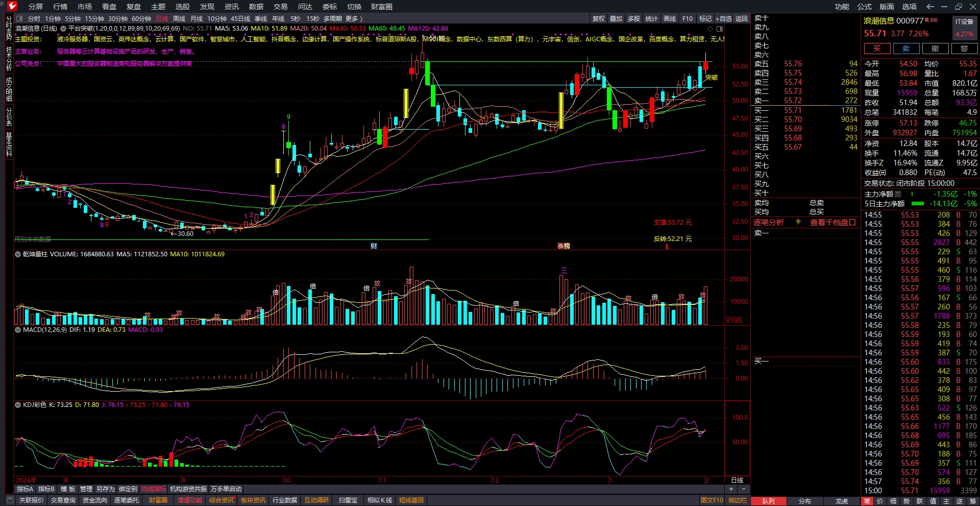This screenshot has height=506, width=980.
Task: Click the plus zoom-in chart button
Action: pyautogui.click(x=731, y=489)
